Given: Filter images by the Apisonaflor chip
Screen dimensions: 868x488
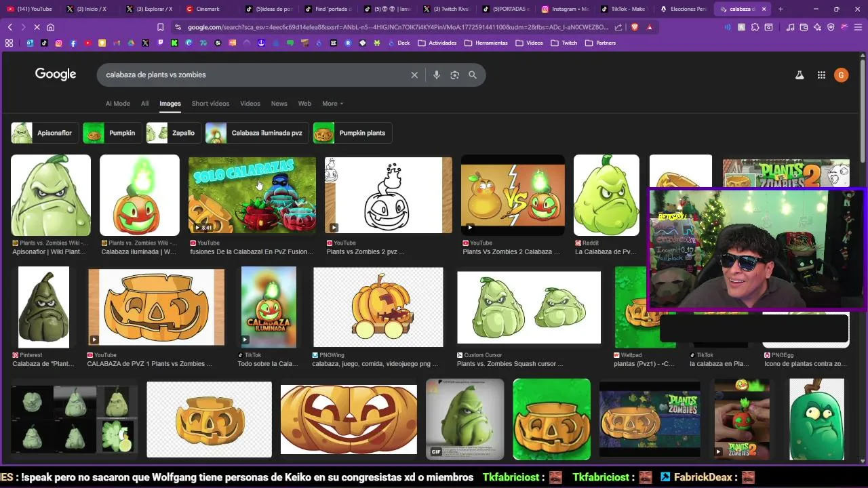Looking at the screenshot, I should [x=45, y=133].
